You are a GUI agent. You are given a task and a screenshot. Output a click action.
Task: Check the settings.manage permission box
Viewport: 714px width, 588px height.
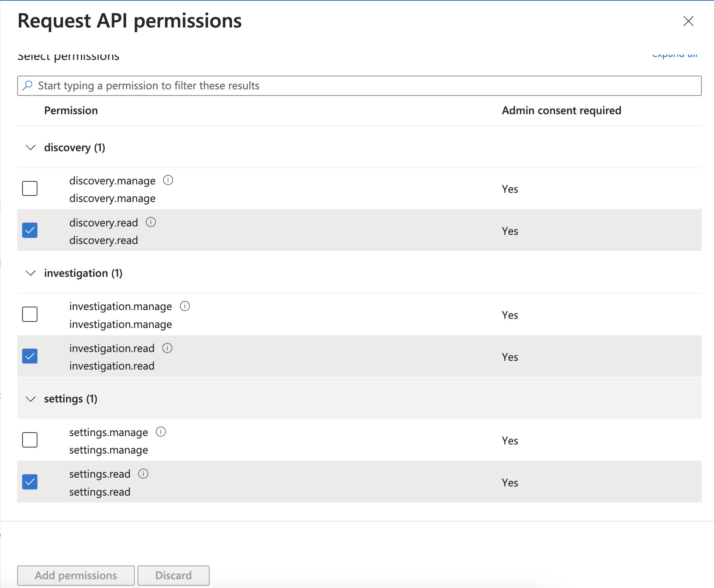pyautogui.click(x=30, y=440)
